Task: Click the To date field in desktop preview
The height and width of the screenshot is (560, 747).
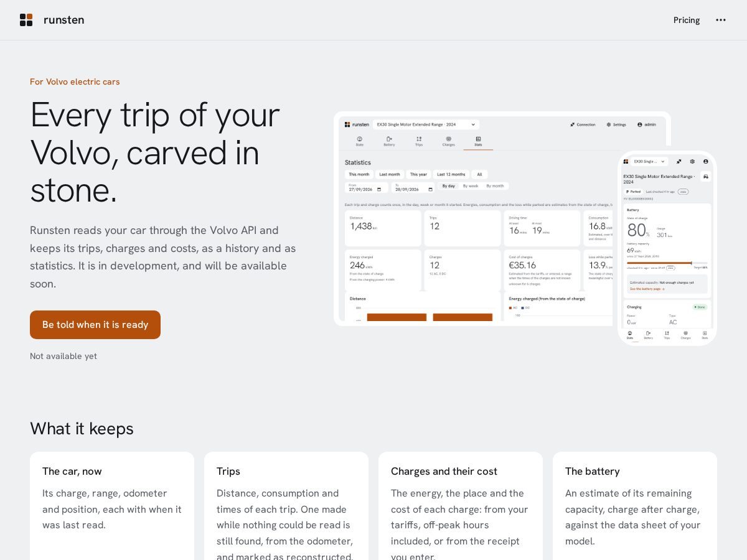Action: click(x=413, y=188)
